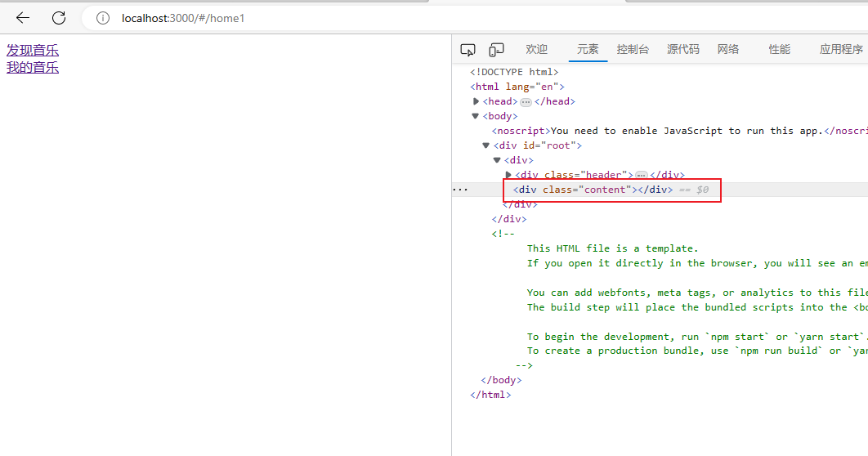The width and height of the screenshot is (868, 456).
Task: Expand the head element triangle
Action: 476,101
